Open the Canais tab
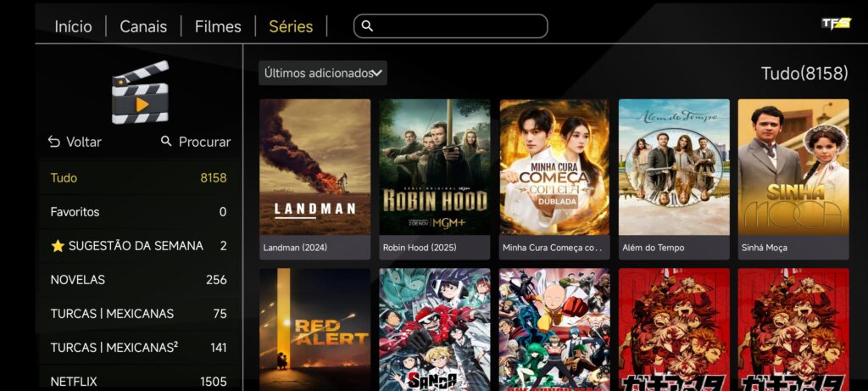868x391 pixels. (143, 26)
